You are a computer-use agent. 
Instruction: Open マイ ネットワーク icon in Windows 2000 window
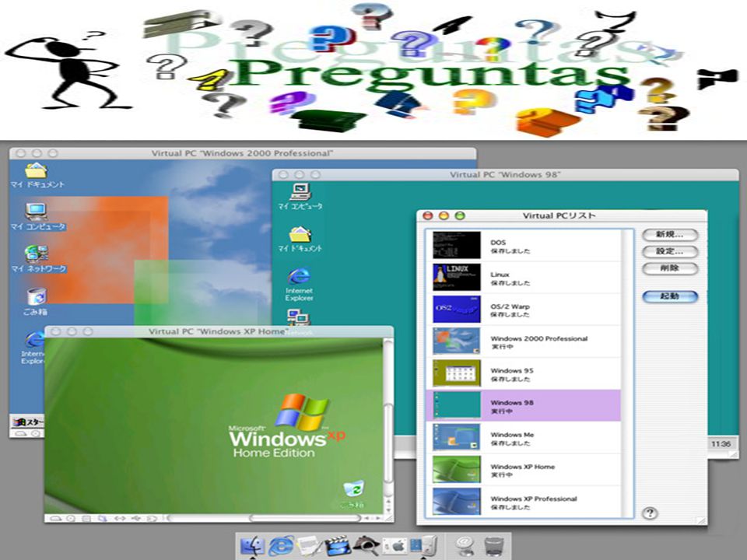38,259
